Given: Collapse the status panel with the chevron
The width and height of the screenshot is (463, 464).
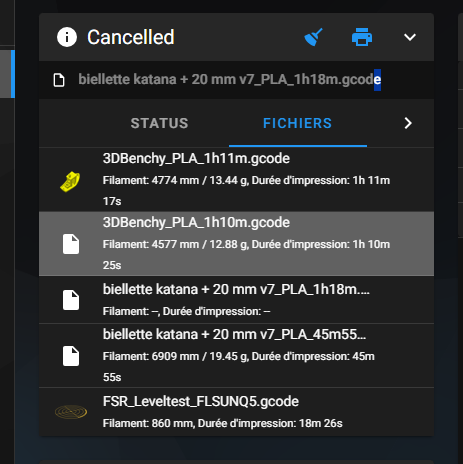Looking at the screenshot, I should [410, 37].
